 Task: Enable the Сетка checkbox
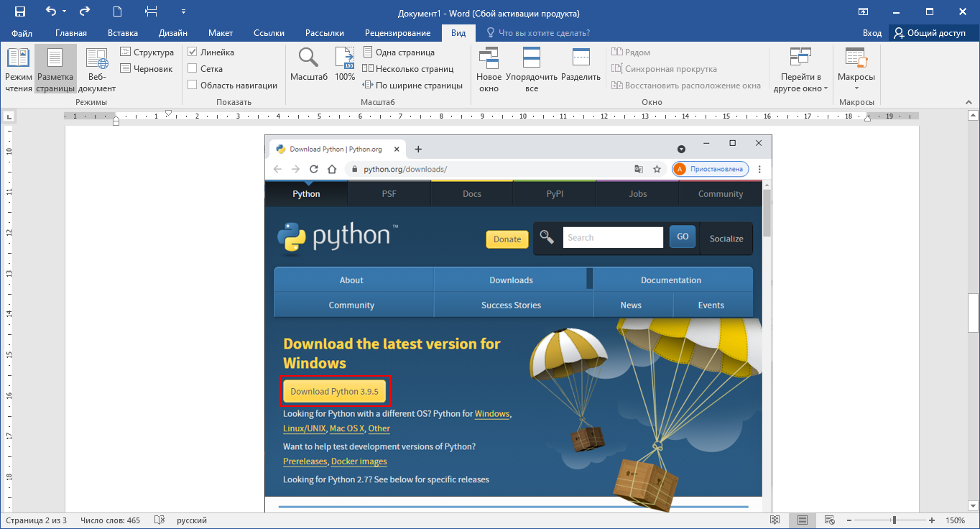click(x=193, y=69)
